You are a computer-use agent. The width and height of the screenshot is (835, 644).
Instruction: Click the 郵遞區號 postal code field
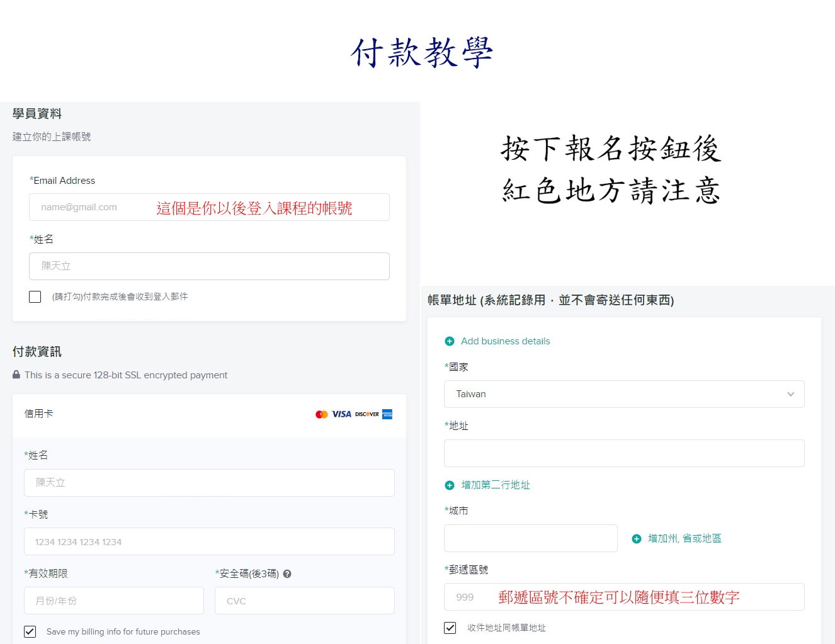click(624, 597)
